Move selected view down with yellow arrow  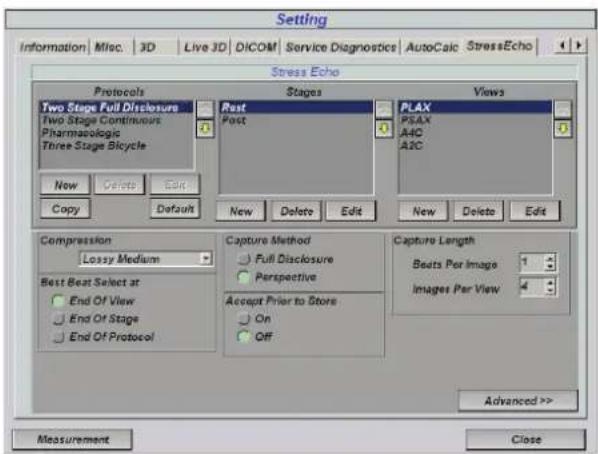(x=563, y=128)
